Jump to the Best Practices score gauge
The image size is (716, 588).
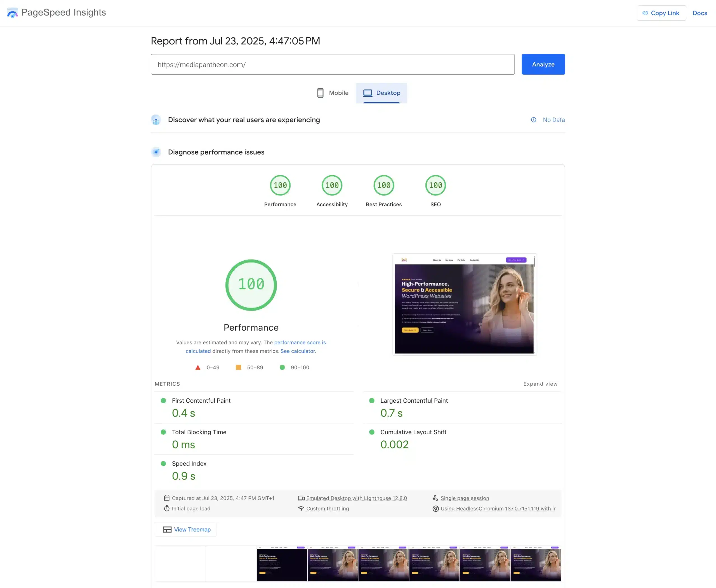(x=384, y=191)
